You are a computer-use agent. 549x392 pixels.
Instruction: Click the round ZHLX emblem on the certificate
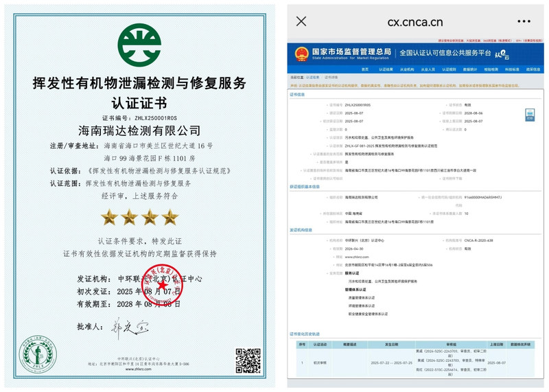point(38,354)
